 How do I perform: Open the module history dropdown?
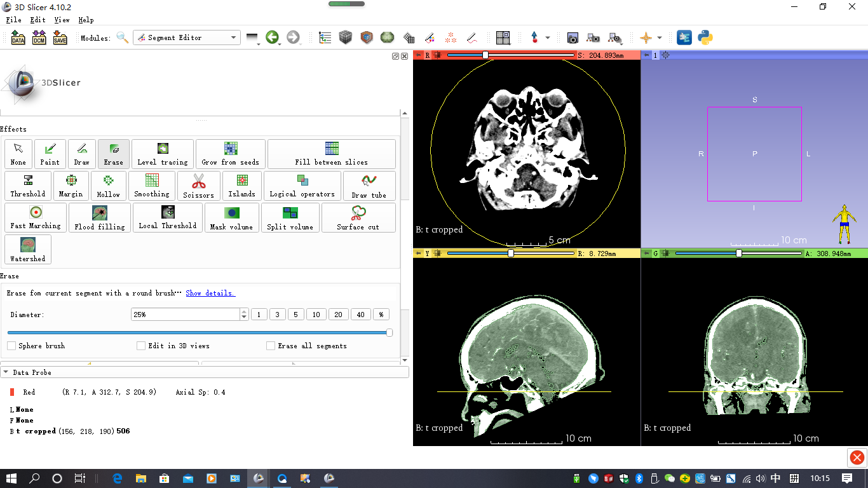point(253,39)
